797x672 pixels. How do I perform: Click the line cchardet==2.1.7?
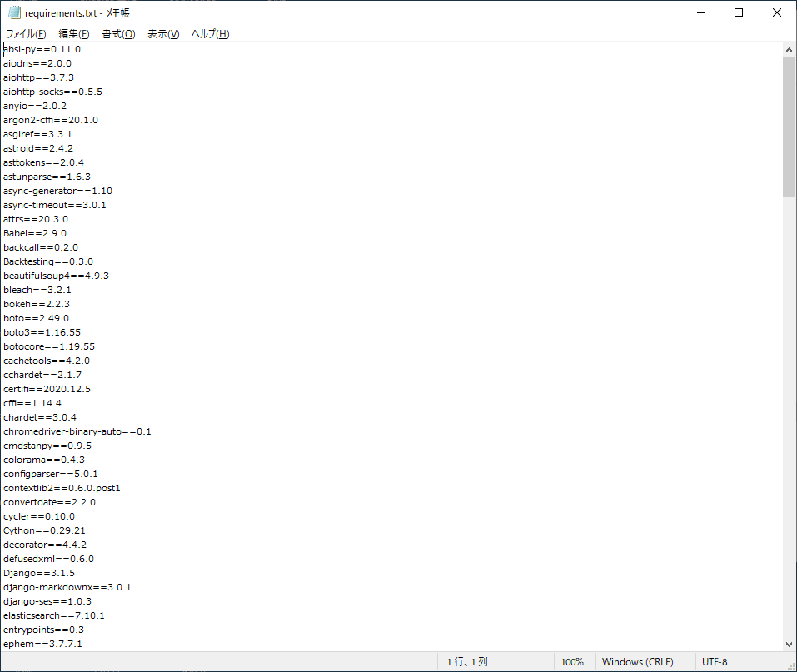point(42,376)
